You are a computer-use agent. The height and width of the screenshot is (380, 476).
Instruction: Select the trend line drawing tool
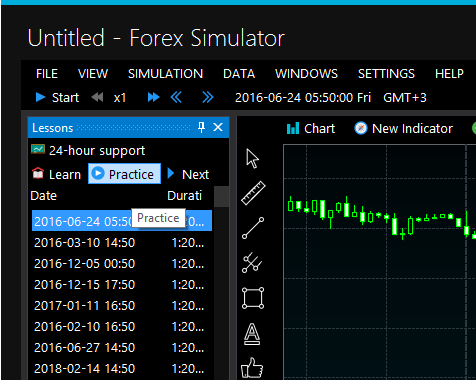pos(253,228)
